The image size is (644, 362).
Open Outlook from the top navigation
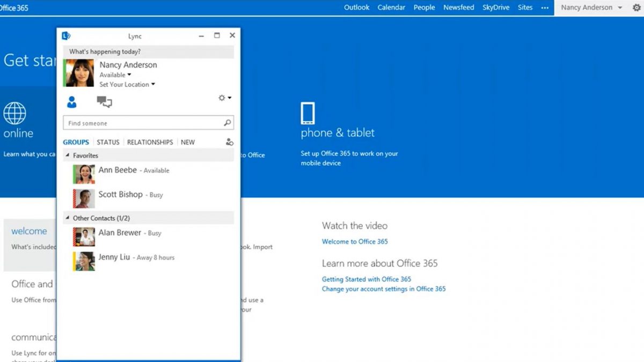(x=357, y=8)
